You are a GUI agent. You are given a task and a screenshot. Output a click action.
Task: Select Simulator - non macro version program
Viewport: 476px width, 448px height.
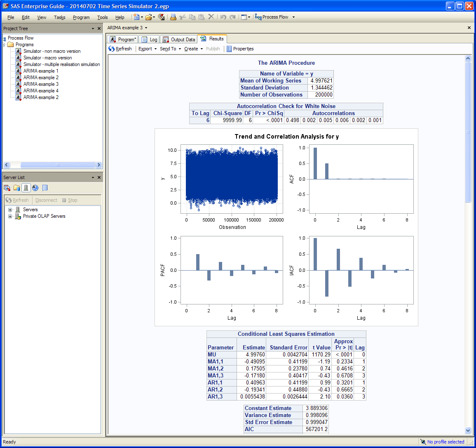click(x=52, y=52)
